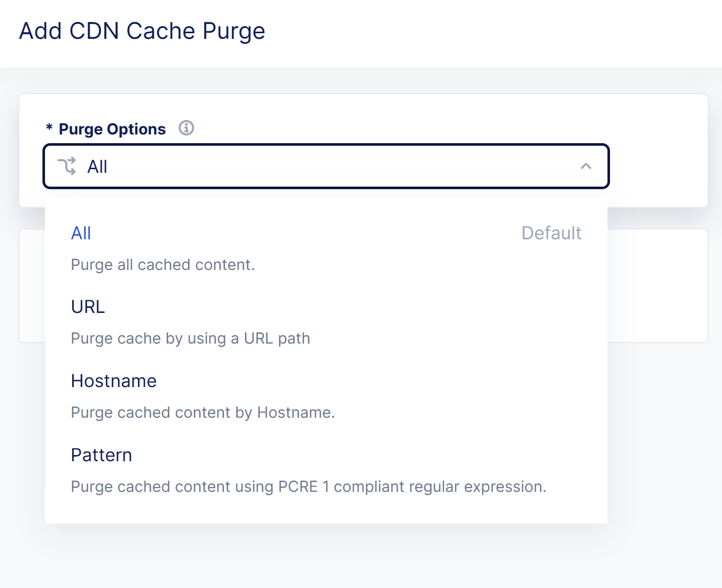The image size is (722, 588).
Task: Click the PCRE regular expression description text
Action: (308, 487)
